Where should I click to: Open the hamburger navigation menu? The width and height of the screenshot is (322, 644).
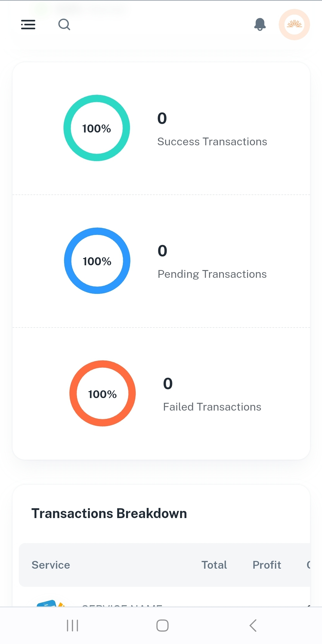pyautogui.click(x=28, y=24)
